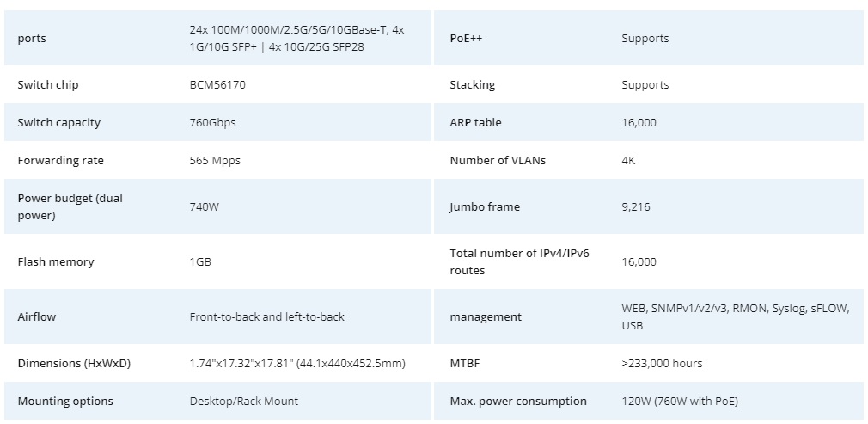Select the 'Power budget (dual power)' label

coord(70,206)
